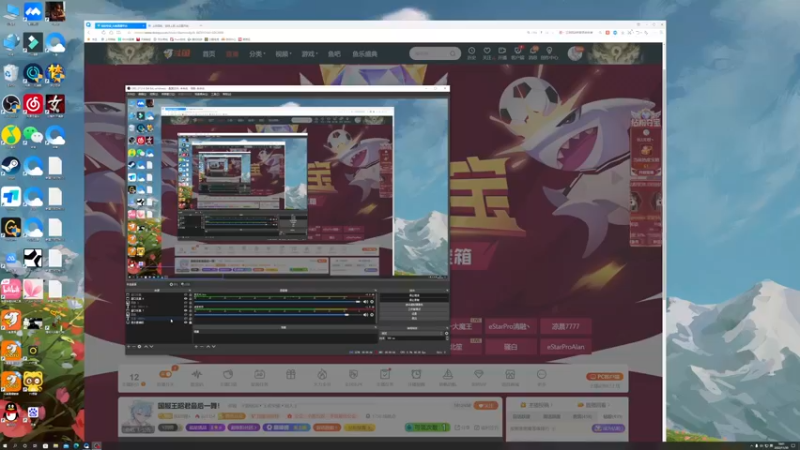Expand the 分类 category dropdown

[257, 54]
